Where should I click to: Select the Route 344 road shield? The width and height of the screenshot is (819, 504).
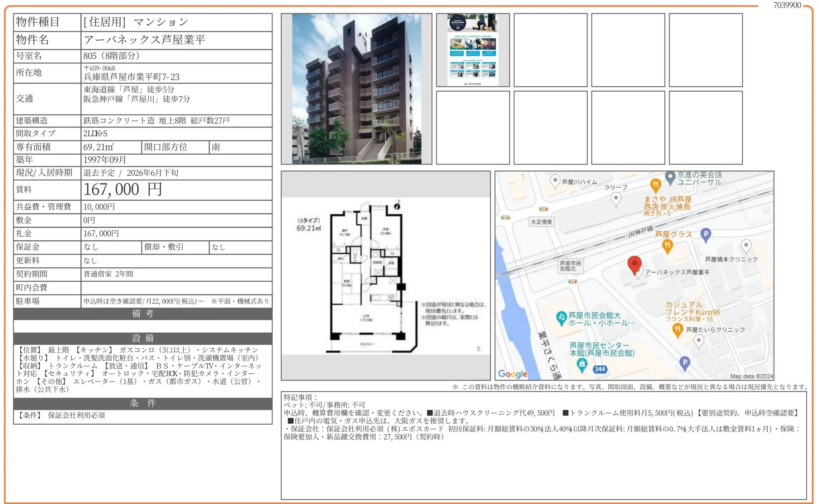coord(600,369)
